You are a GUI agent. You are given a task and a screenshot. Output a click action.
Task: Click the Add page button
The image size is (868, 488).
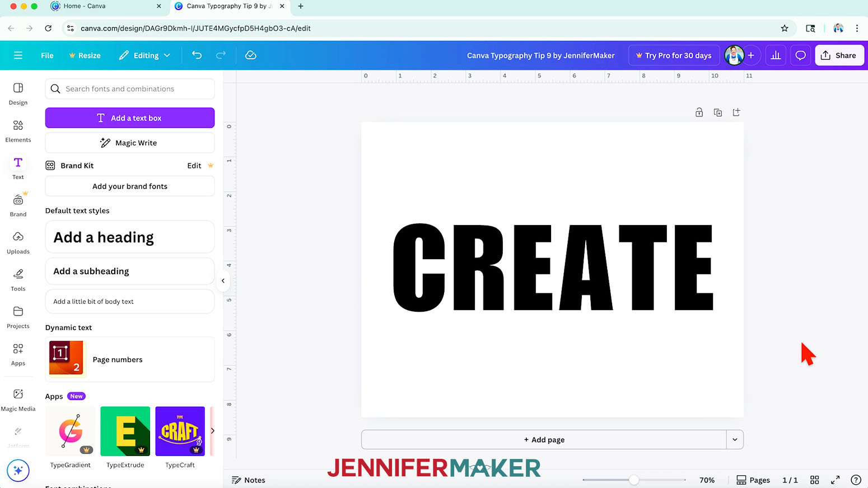(544, 440)
